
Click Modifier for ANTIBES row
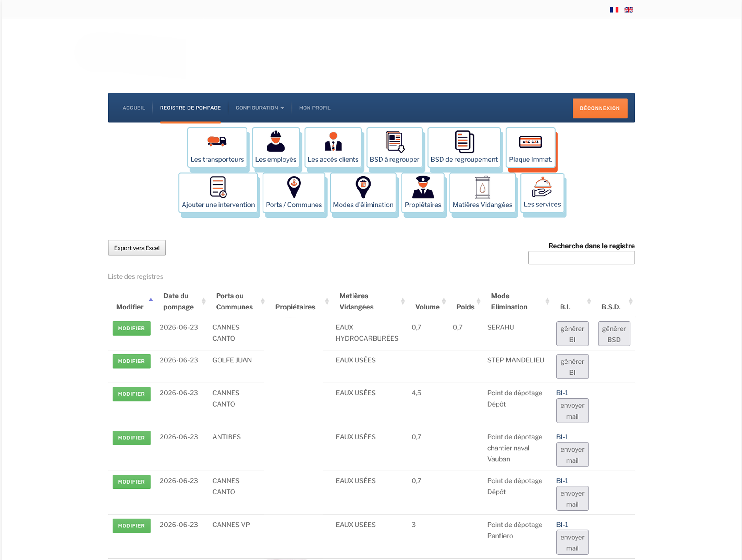coord(132,438)
